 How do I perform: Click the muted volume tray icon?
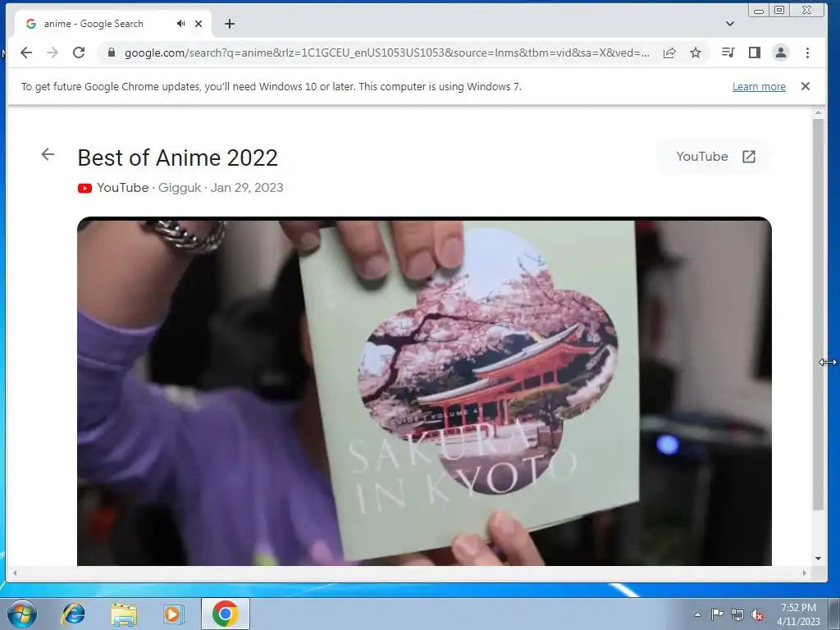coord(757,614)
